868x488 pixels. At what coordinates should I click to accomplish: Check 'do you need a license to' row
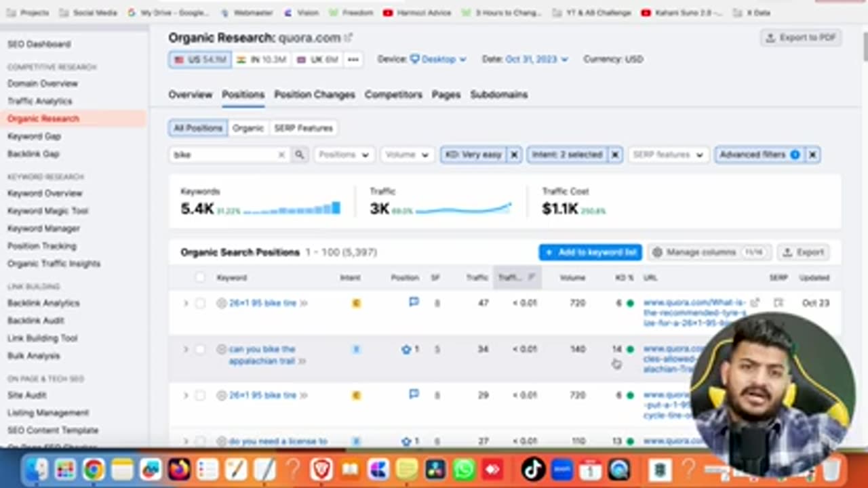click(x=200, y=441)
